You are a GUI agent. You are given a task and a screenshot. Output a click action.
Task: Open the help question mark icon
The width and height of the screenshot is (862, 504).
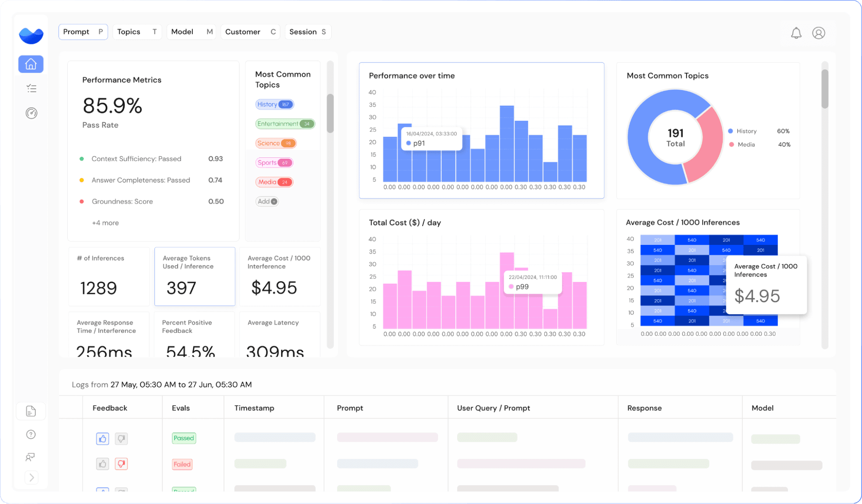point(31,434)
